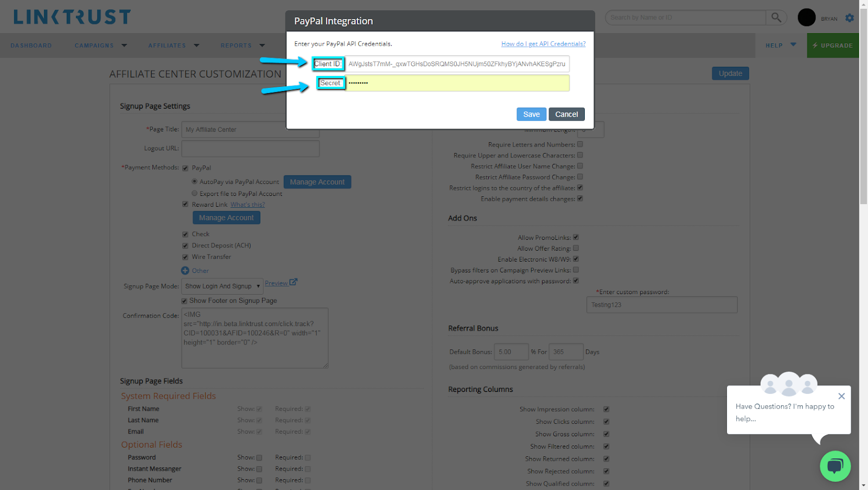Toggle Show Footer on Signup Page

(184, 301)
